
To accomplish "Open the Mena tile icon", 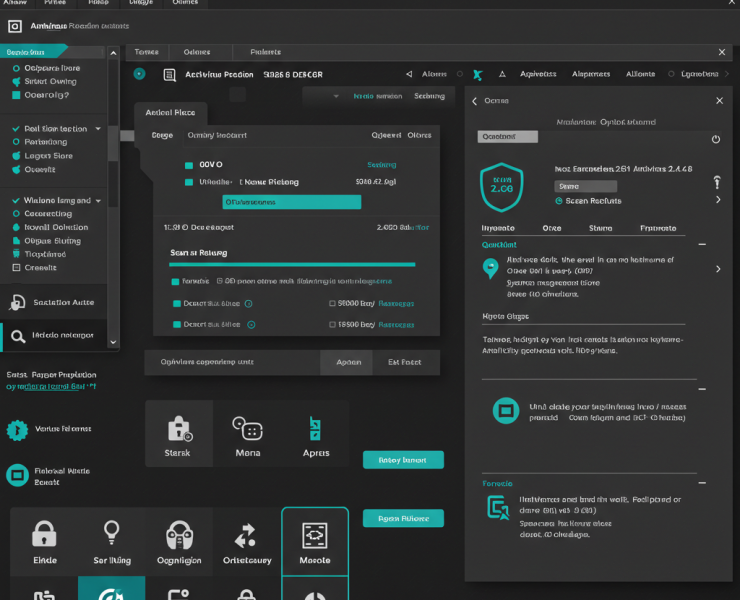I will click(247, 428).
